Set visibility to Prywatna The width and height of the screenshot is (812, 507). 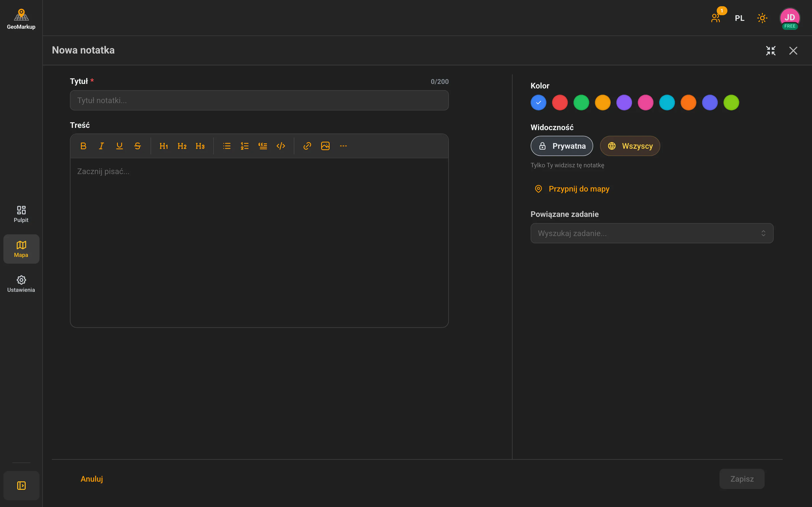pyautogui.click(x=562, y=146)
